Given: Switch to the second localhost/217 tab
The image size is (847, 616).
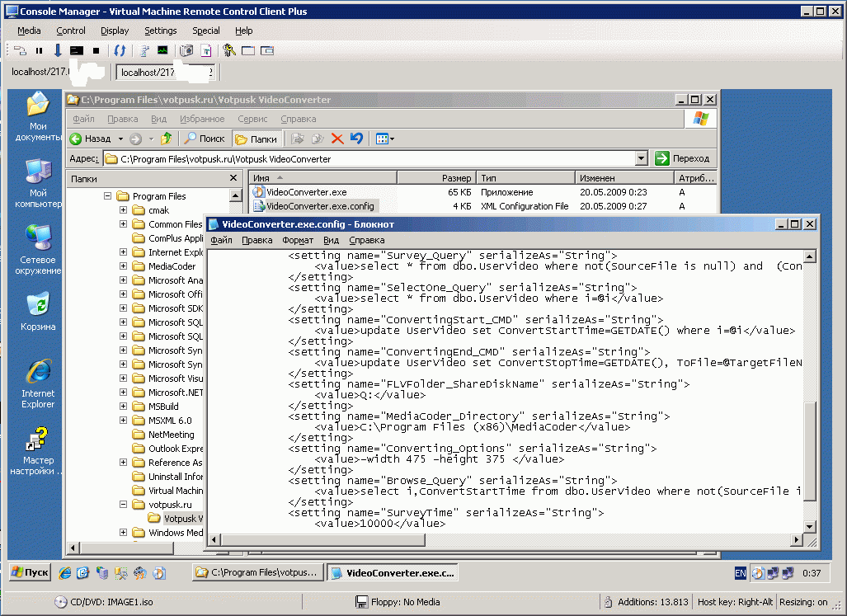Looking at the screenshot, I should (x=166, y=73).
